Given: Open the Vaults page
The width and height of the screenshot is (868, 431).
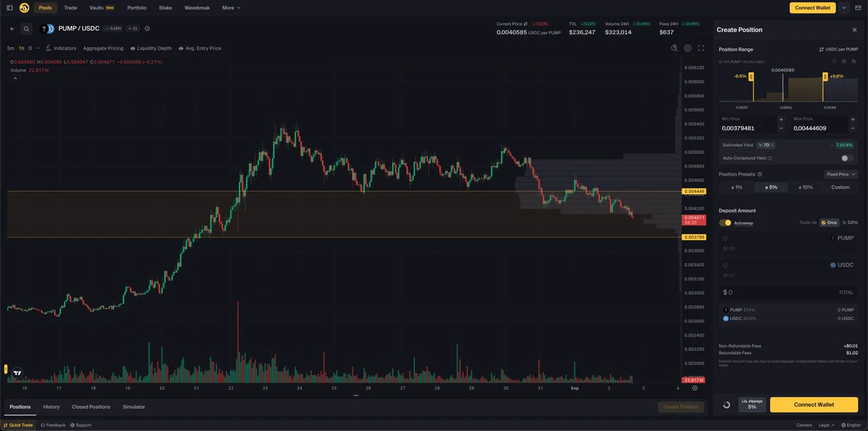Looking at the screenshot, I should click(x=101, y=8).
